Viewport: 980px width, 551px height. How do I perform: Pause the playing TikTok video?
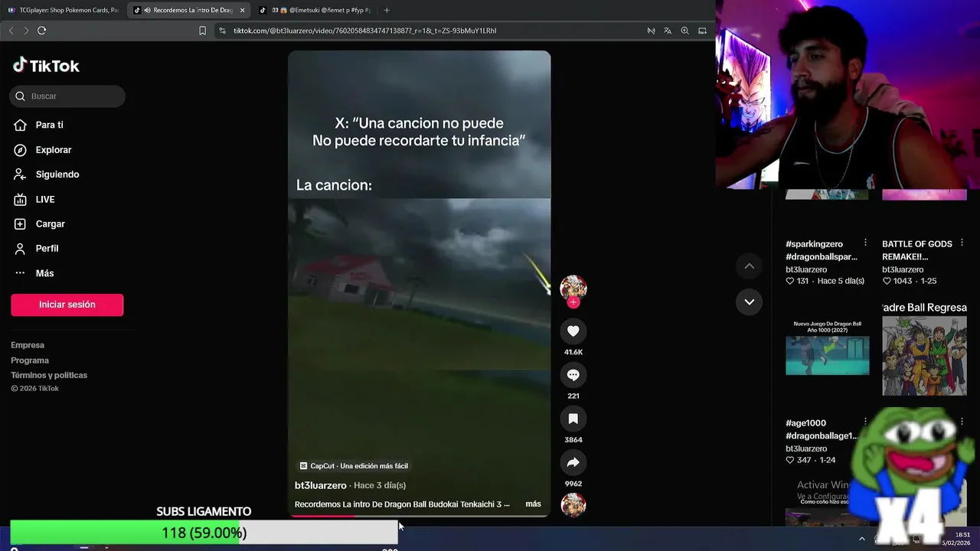click(419, 283)
